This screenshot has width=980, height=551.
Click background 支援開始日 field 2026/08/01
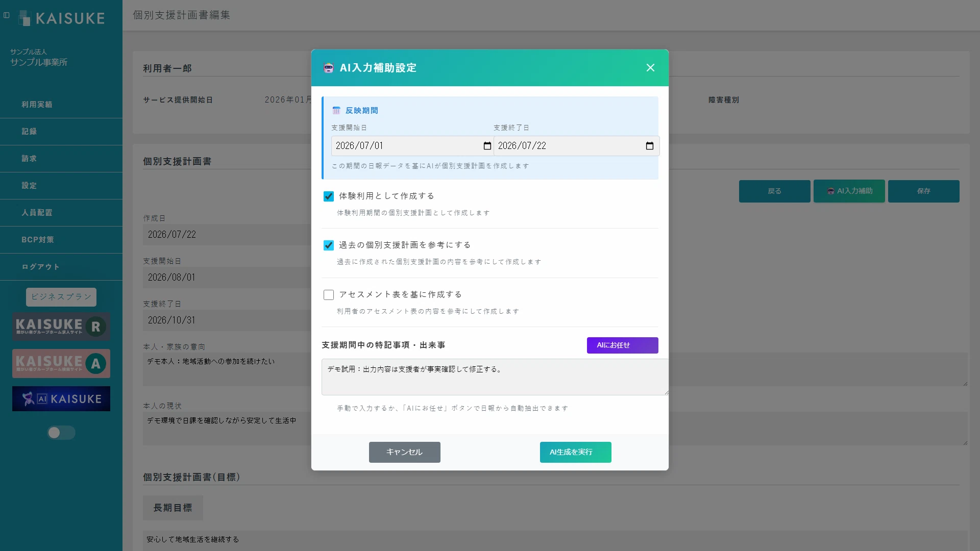pos(227,278)
